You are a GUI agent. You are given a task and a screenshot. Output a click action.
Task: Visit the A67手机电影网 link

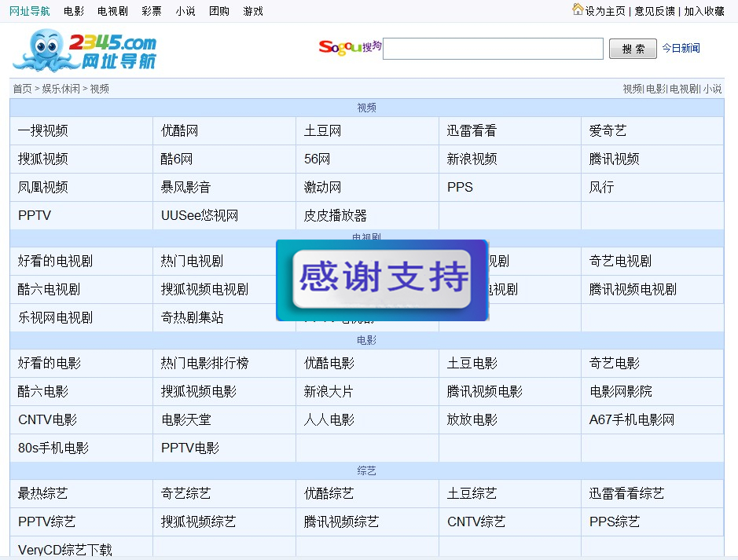[x=632, y=419]
